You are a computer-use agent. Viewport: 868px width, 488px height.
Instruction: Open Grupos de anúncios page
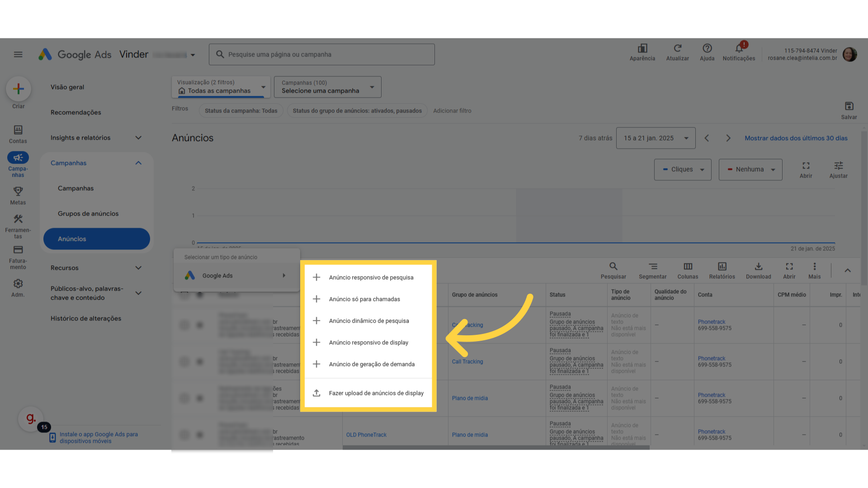[88, 214]
